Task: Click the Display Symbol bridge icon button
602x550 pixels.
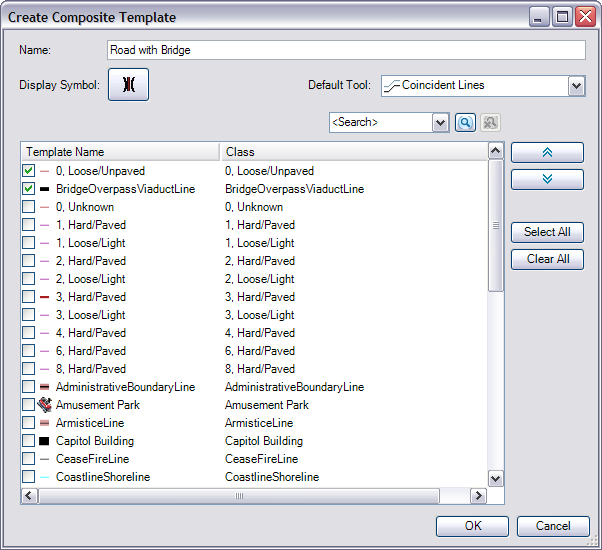Action: click(x=128, y=85)
